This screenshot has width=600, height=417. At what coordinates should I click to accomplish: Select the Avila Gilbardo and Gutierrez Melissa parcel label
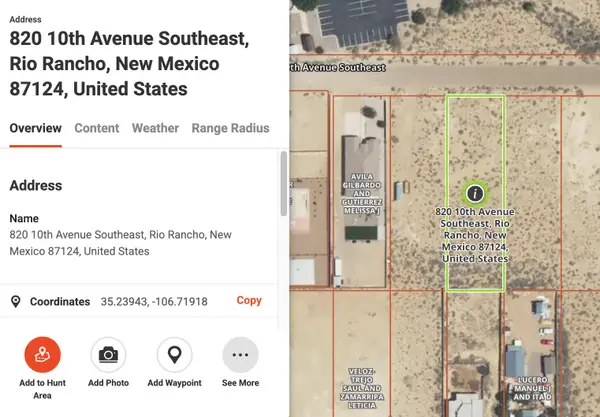pyautogui.click(x=362, y=194)
